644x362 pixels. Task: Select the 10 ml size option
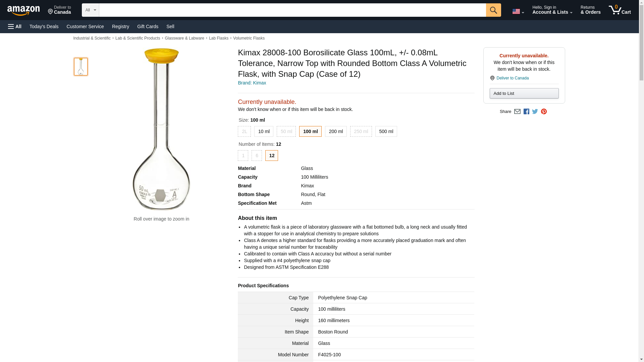(x=264, y=131)
